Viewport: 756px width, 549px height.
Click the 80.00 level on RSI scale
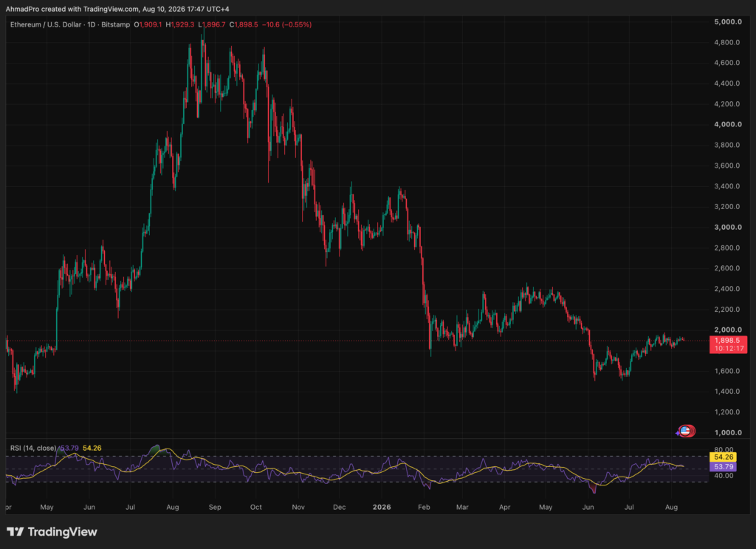pos(724,450)
